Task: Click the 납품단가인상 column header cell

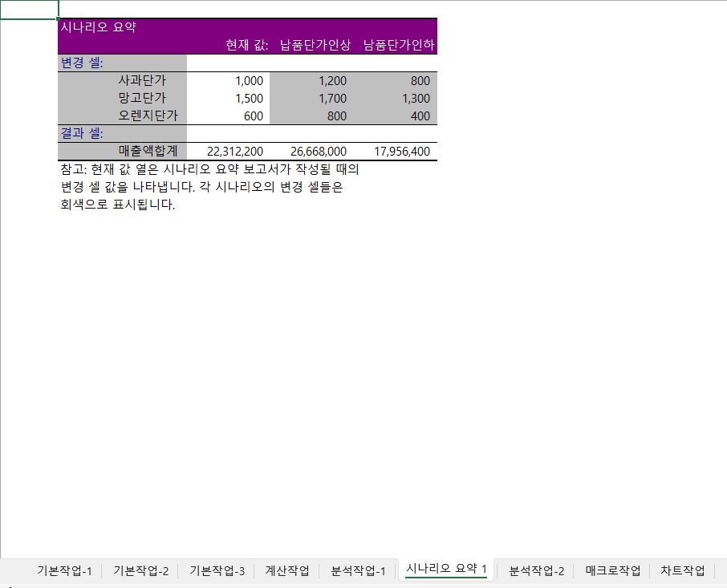Action: 315,45
